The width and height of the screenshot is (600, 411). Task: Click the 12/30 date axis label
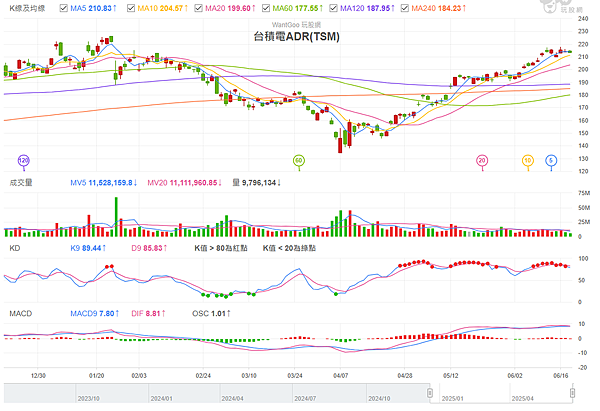(x=38, y=375)
